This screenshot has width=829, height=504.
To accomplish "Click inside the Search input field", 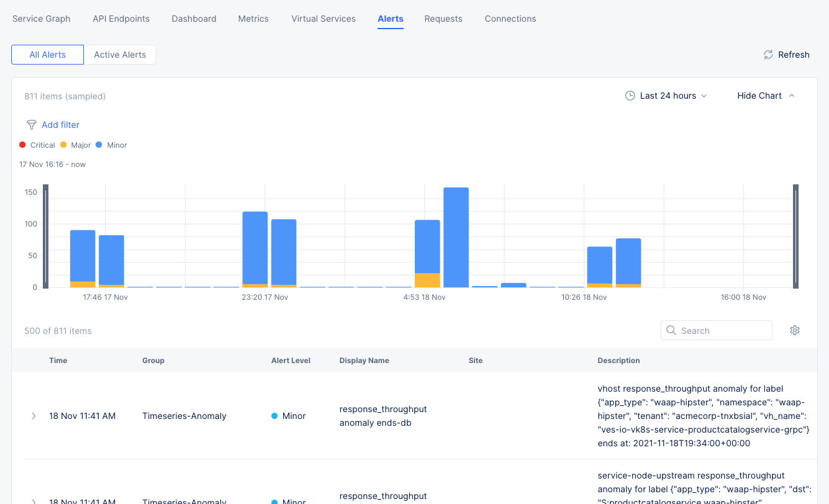I will coord(720,330).
